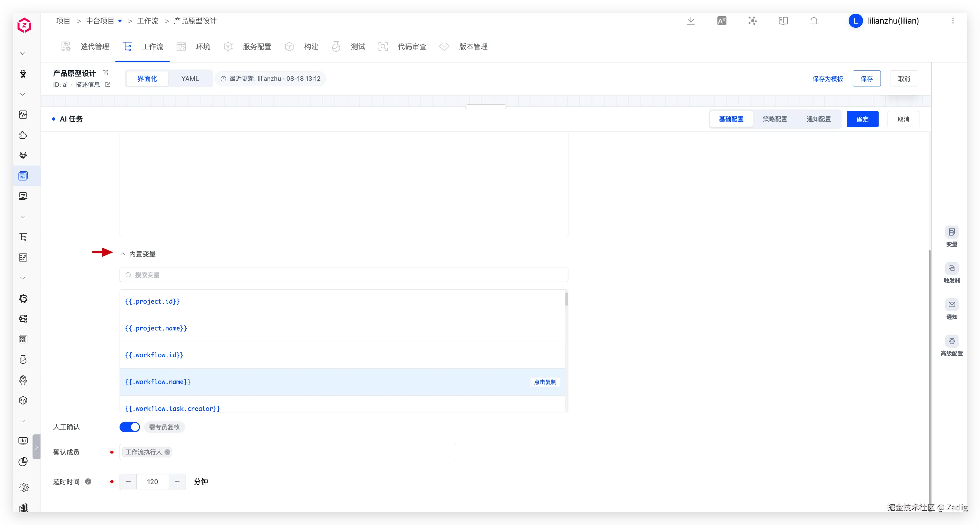This screenshot has width=980, height=525.
Task: Open the documentation book icon
Action: point(783,21)
